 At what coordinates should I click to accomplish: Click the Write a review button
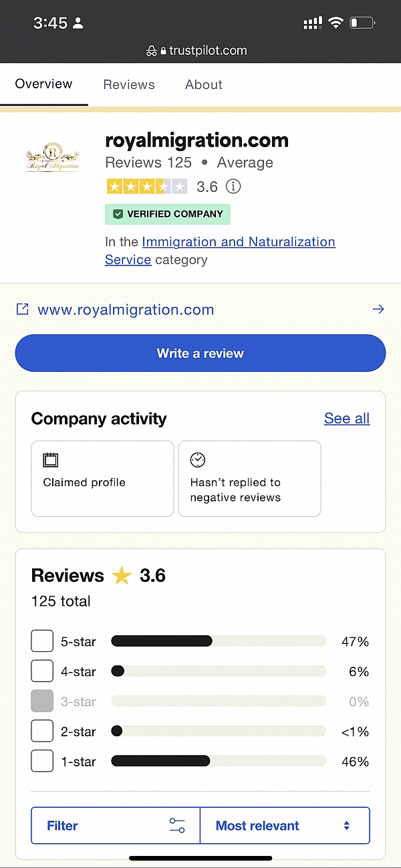pyautogui.click(x=200, y=353)
